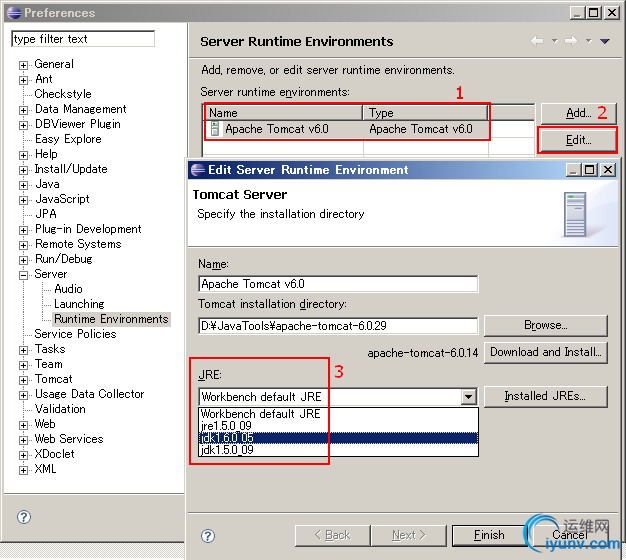Click the Finish button
The height and width of the screenshot is (560, 626).
click(x=489, y=535)
